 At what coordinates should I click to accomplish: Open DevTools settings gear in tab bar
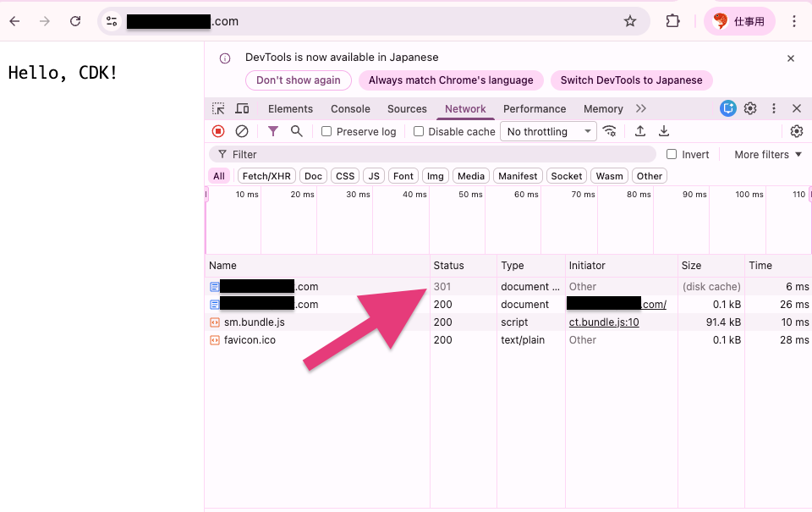(750, 108)
